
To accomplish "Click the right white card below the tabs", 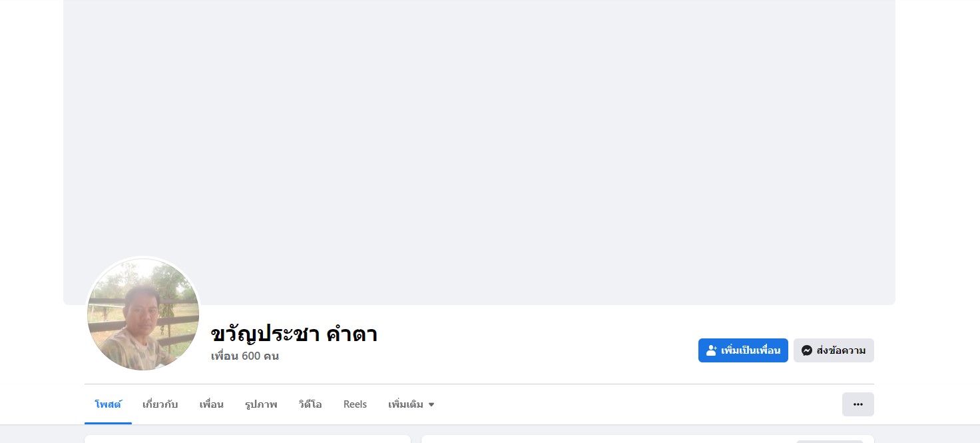I will coord(599,439).
